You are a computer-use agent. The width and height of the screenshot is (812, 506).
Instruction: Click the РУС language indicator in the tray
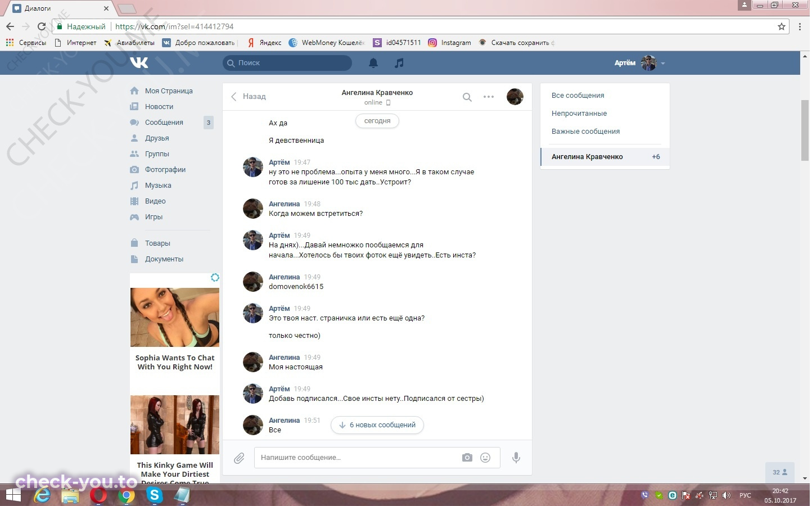tap(745, 495)
